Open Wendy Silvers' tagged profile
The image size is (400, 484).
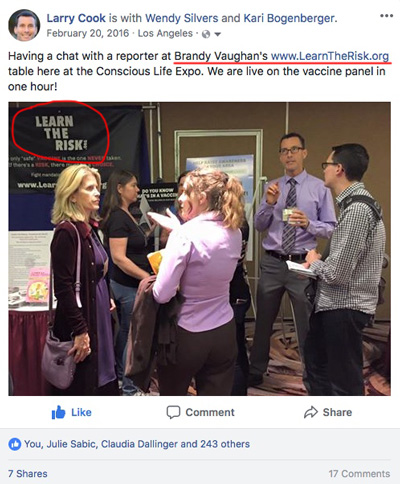[x=182, y=18]
